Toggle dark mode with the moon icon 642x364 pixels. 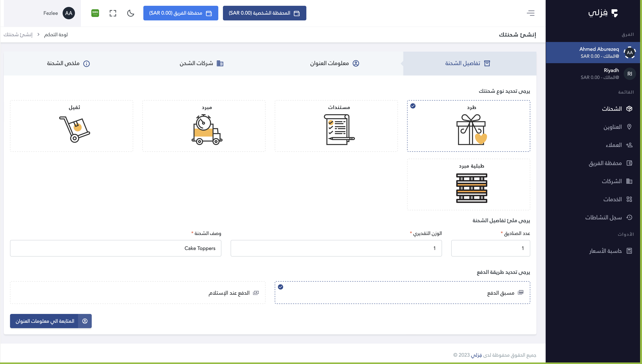click(131, 13)
